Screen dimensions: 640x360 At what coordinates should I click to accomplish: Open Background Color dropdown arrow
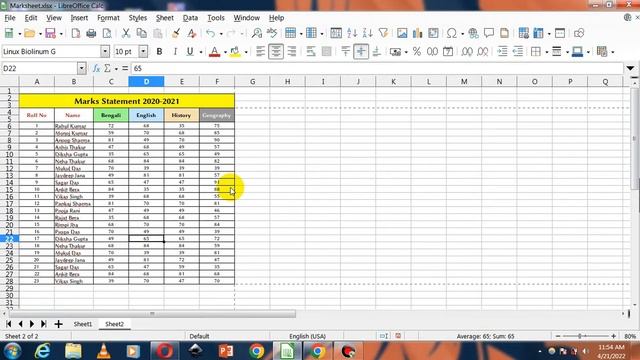pyautogui.click(x=246, y=52)
